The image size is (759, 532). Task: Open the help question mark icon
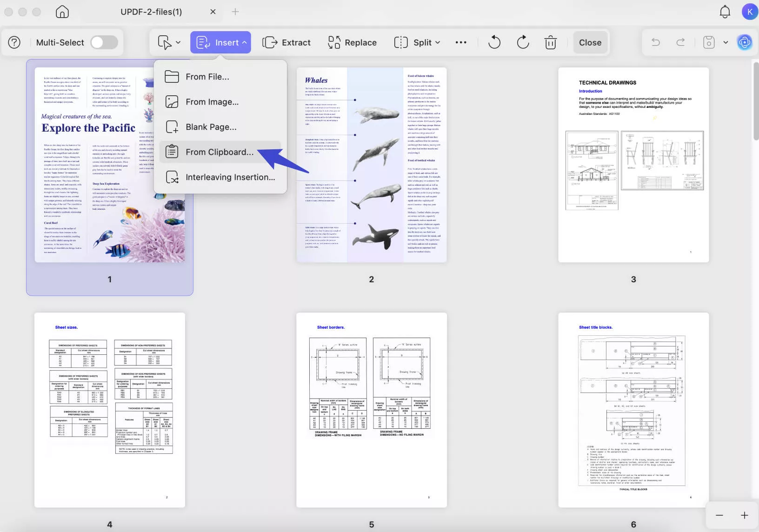coord(14,42)
